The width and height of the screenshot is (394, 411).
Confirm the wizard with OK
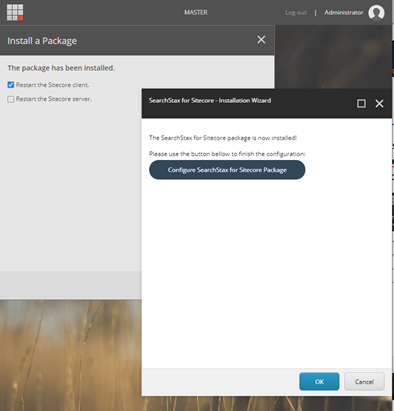pyautogui.click(x=319, y=381)
